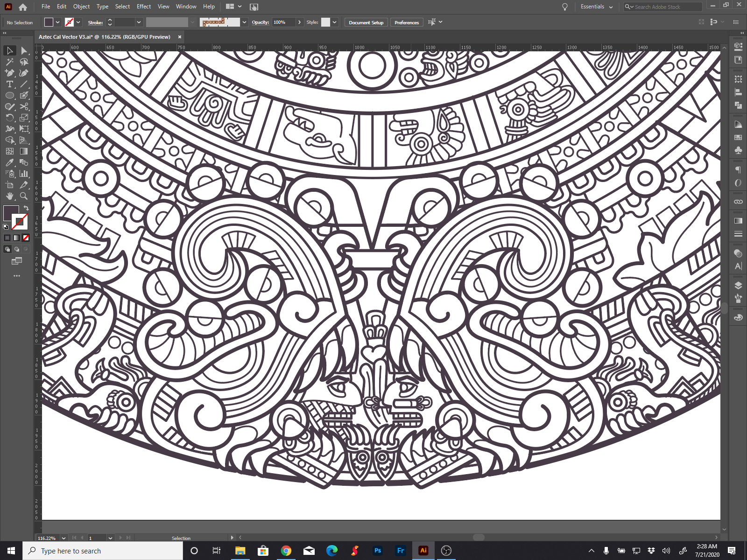
Task: Swap fill and stroke arrows
Action: pos(26,208)
